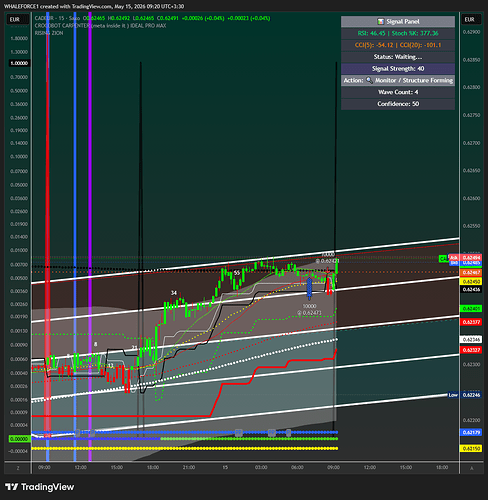Click the 'Status: Waiting...' row

[398, 57]
